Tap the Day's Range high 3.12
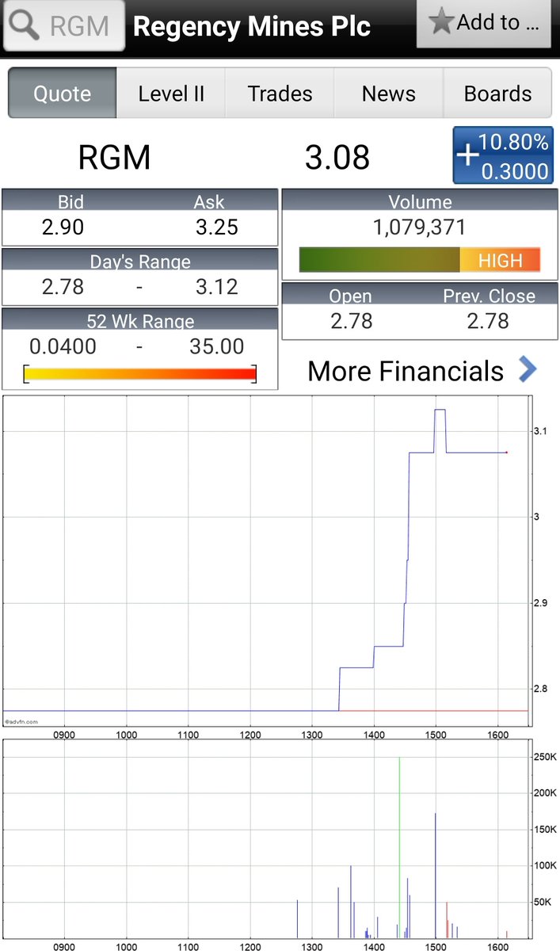 tap(217, 286)
